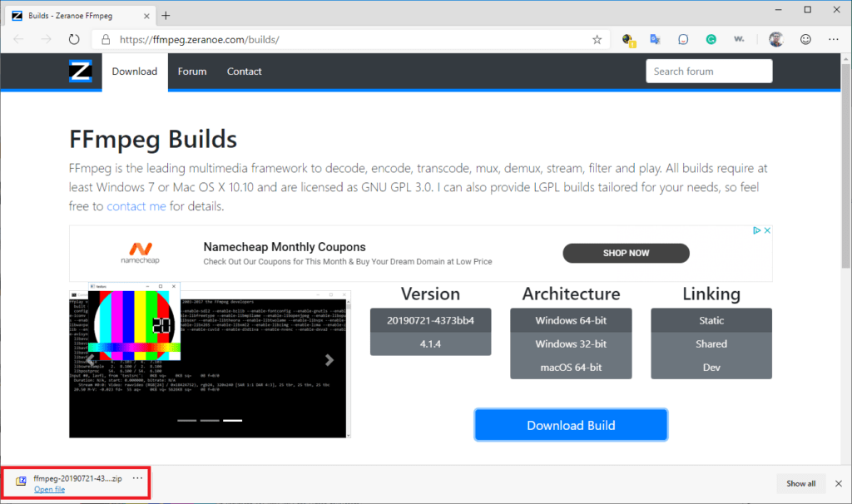Click the smiley feedback icon
The height and width of the screenshot is (504, 852).
pos(805,39)
